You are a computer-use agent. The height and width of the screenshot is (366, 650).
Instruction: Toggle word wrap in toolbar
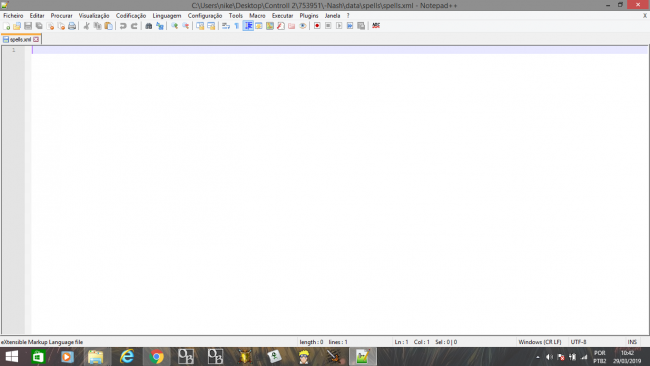(x=226, y=26)
